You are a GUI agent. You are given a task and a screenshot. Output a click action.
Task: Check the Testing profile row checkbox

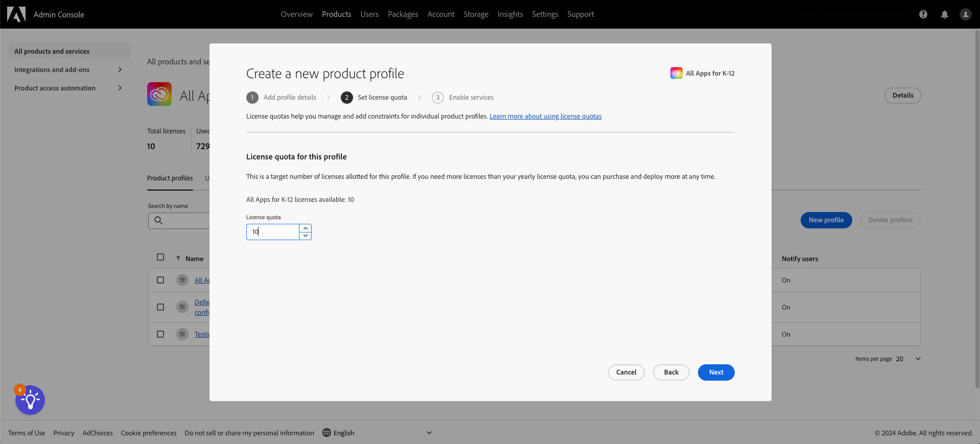[160, 334]
